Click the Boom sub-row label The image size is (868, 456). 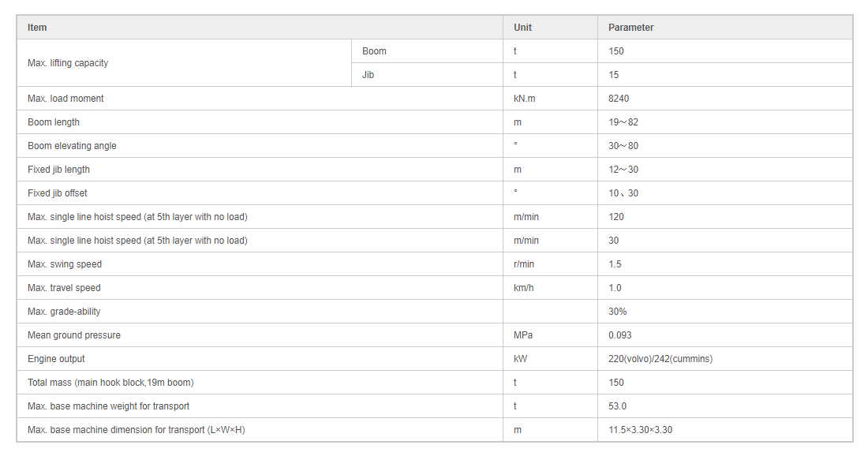coord(374,51)
